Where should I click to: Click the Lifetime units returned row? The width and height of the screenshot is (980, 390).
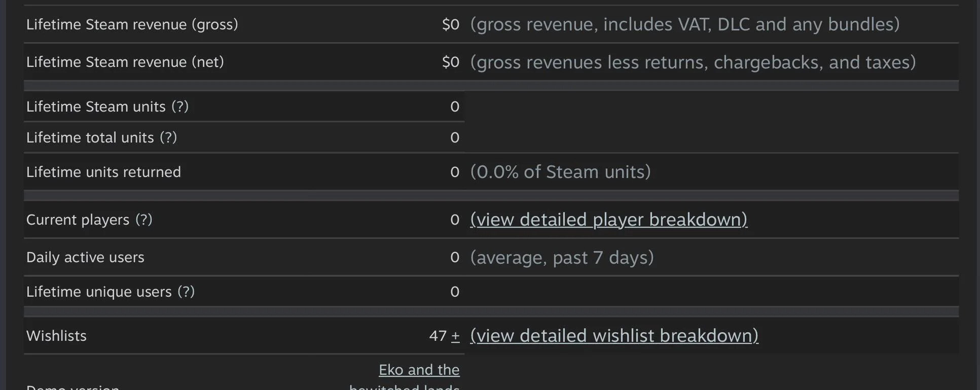tap(103, 172)
